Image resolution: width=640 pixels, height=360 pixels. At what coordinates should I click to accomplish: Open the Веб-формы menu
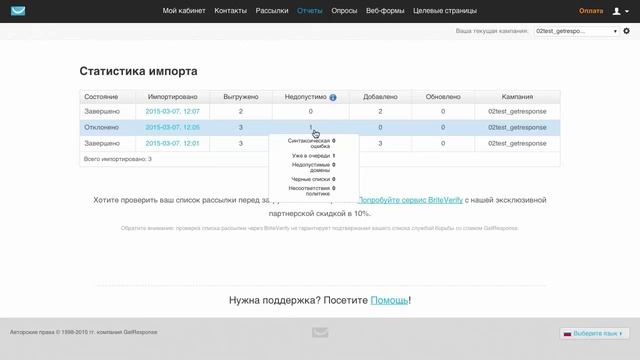click(x=385, y=11)
